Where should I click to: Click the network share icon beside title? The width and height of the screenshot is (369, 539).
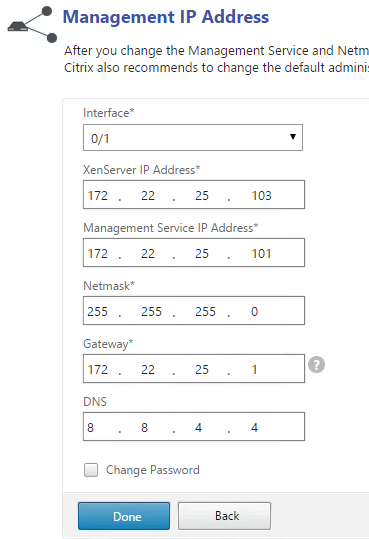point(32,24)
